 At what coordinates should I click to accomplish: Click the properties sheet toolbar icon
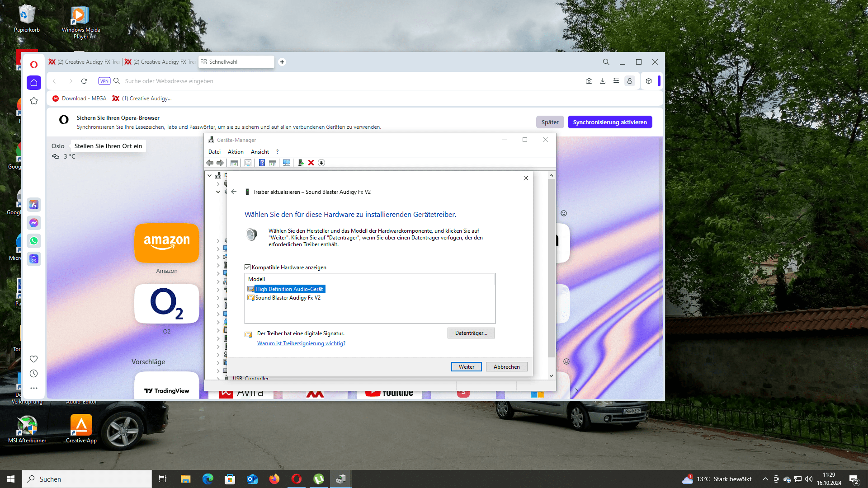(248, 163)
